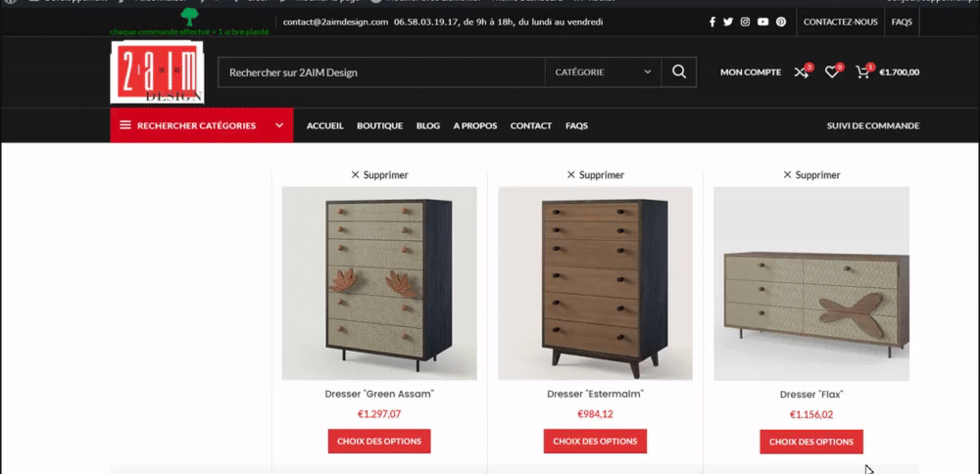Open the compare products icon
Viewport: 980px width, 474px height.
802,71
